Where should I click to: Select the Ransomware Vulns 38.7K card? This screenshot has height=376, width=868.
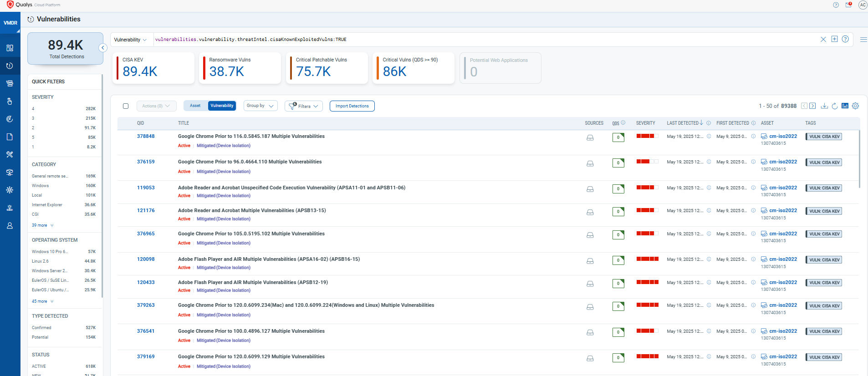coord(240,68)
